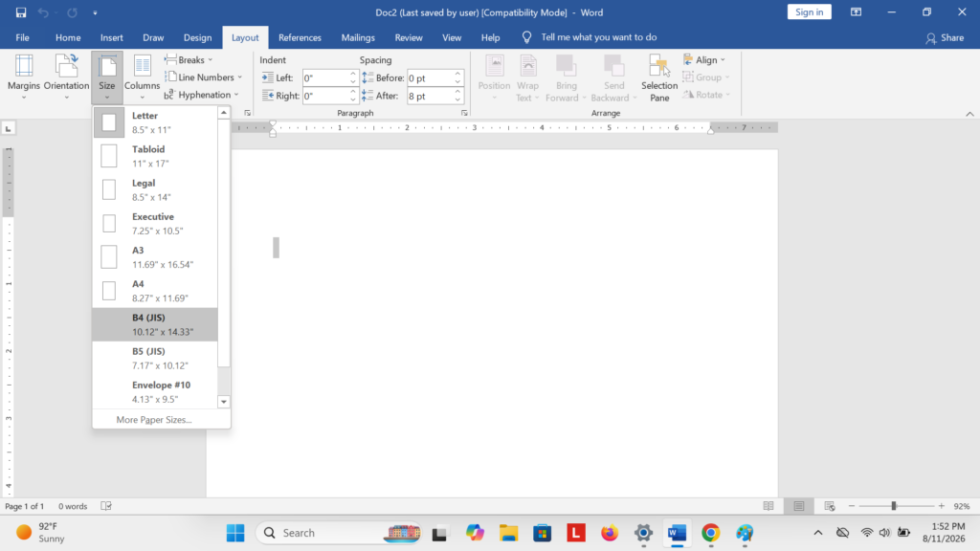Screen dimensions: 980x551
Task: Open Ribbon Display Options icon
Action: pos(857,12)
